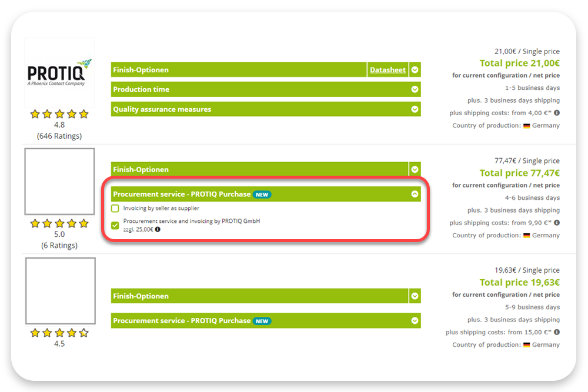Check Invoicing by seller as supplier

[x=115, y=208]
